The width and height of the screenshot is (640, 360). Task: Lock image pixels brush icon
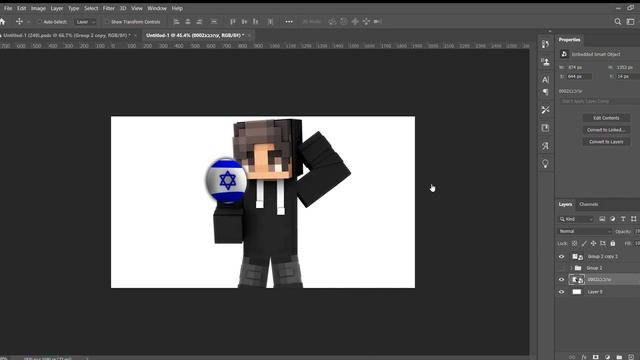(x=584, y=243)
